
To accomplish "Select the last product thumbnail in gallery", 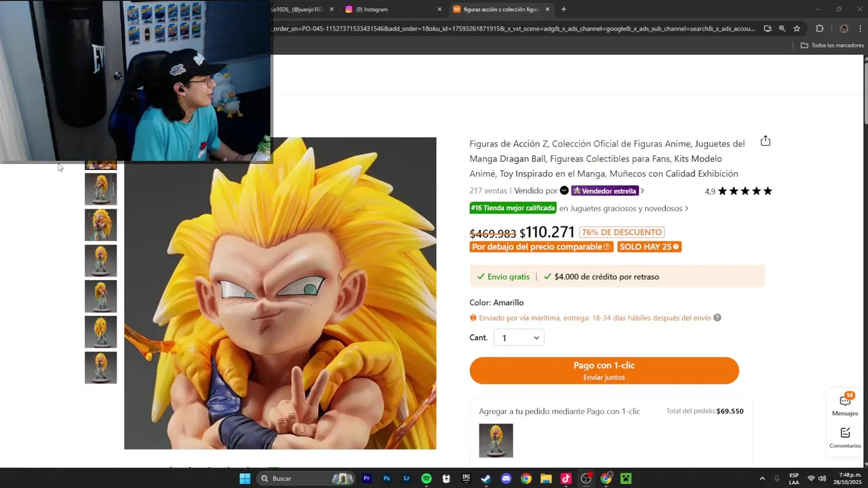I will (100, 367).
